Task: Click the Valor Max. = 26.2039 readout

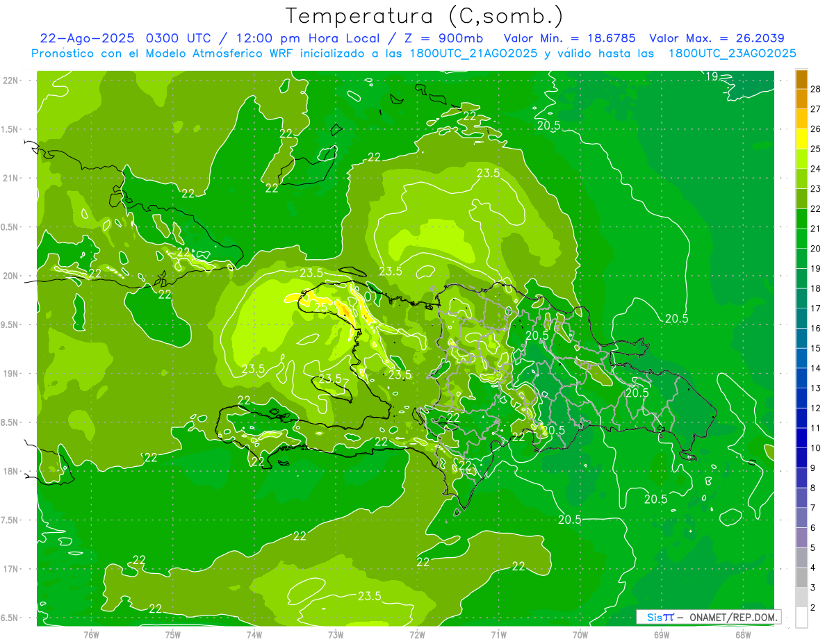Action: [717, 38]
